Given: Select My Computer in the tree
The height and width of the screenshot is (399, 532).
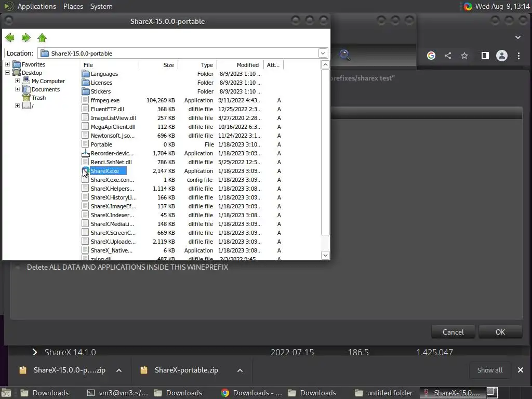Looking at the screenshot, I should coord(48,81).
